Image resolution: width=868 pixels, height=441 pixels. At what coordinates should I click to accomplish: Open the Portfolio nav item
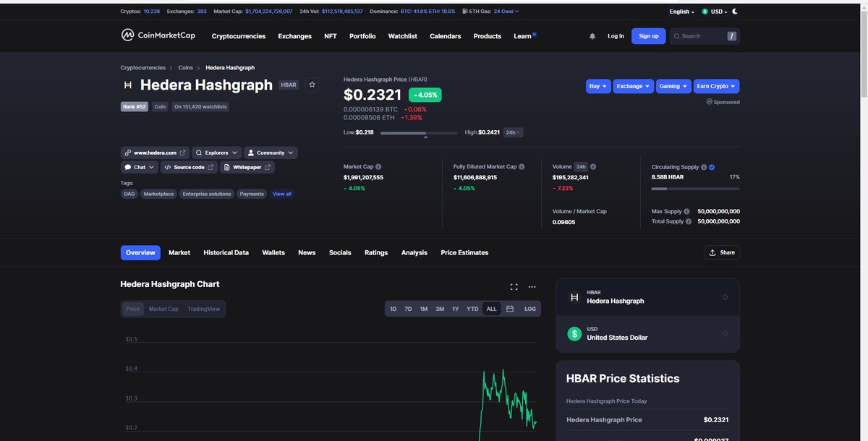click(x=362, y=36)
